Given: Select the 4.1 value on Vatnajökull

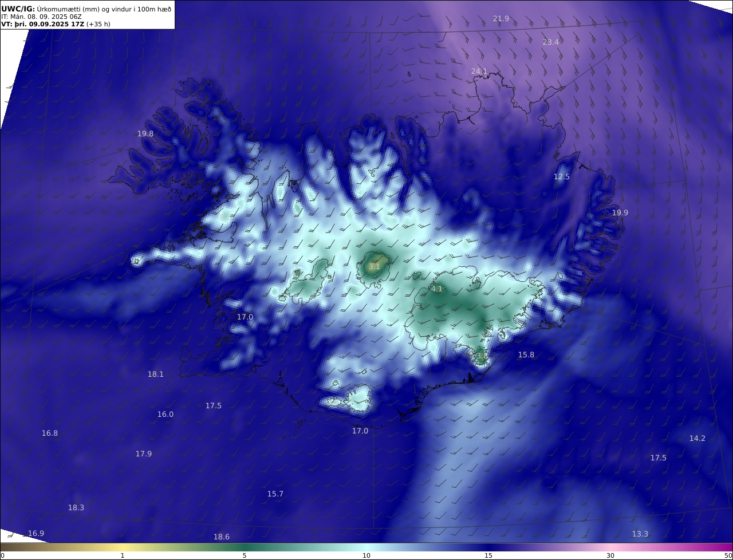Looking at the screenshot, I should point(437,289).
